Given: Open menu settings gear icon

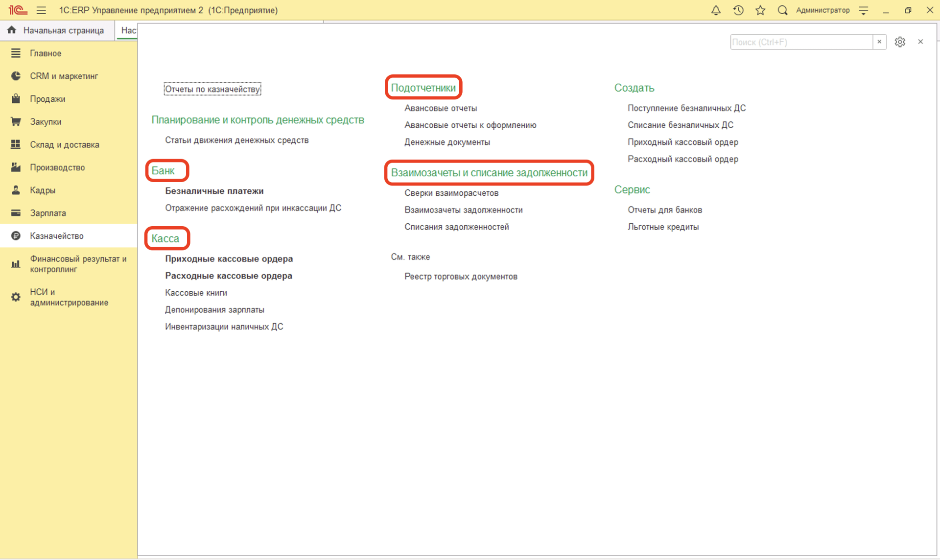Looking at the screenshot, I should coord(900,42).
